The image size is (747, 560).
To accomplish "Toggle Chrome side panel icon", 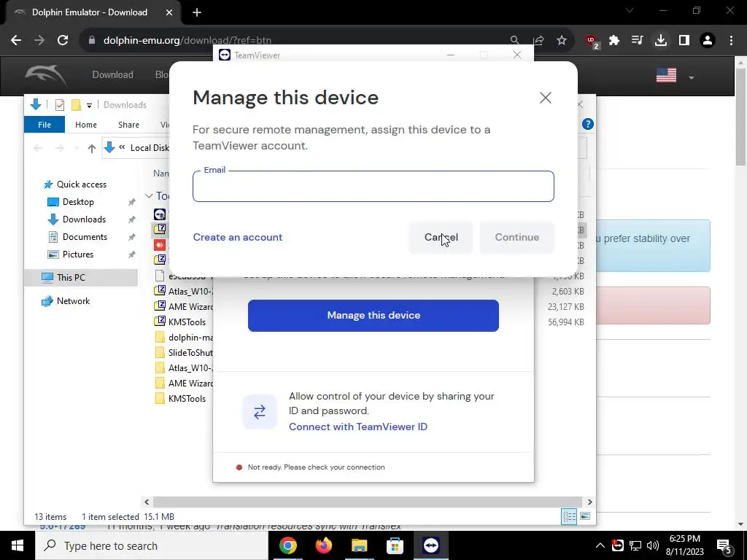I will click(x=684, y=41).
